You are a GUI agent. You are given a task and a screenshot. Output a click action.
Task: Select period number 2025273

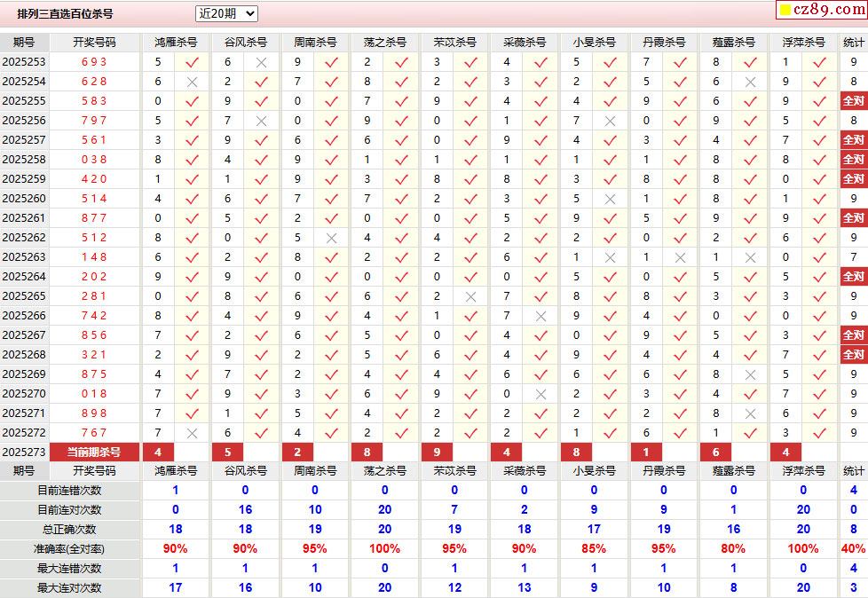[24, 452]
